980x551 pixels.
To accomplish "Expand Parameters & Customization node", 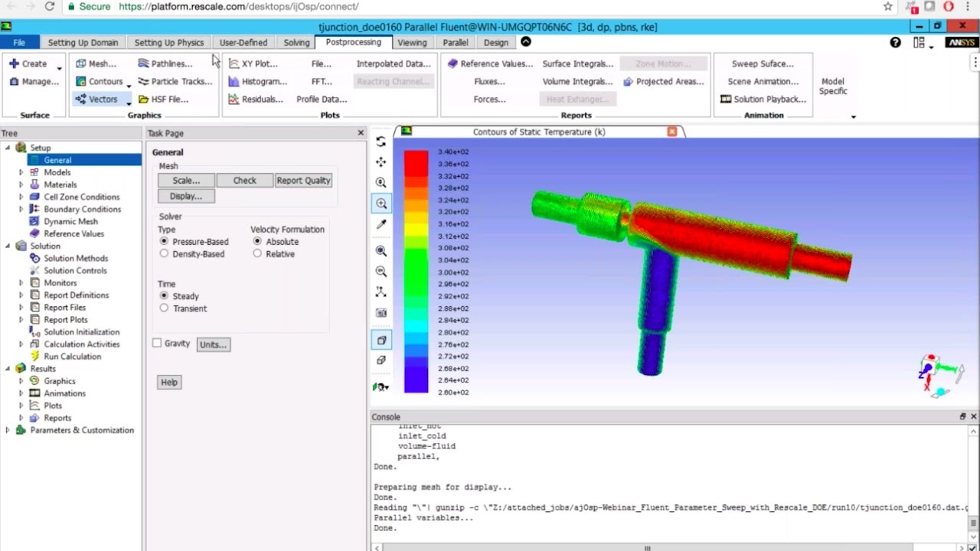I will click(x=8, y=430).
